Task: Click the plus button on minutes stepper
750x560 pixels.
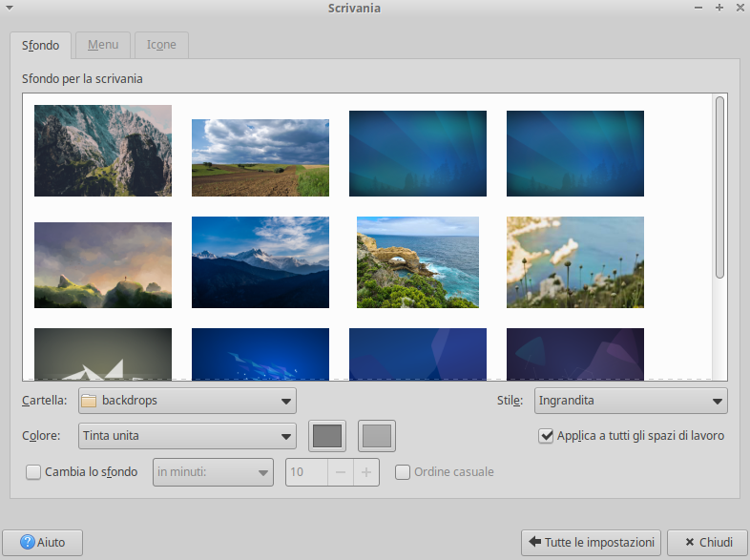Action: coord(366,471)
